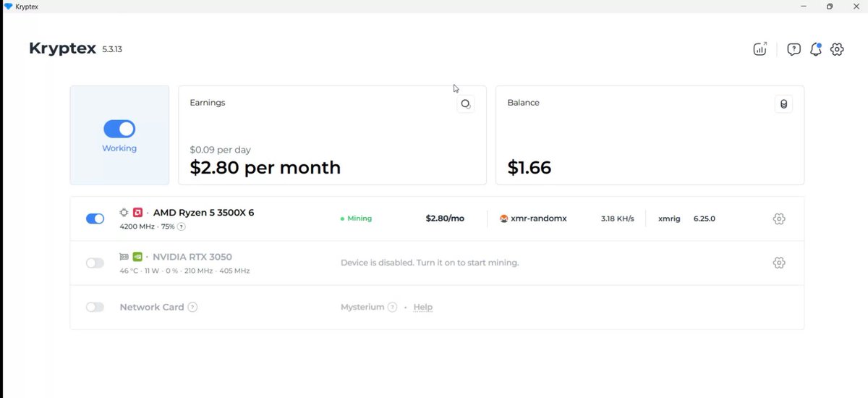Click the Balance card heading
This screenshot has height=398, width=868.
click(523, 103)
